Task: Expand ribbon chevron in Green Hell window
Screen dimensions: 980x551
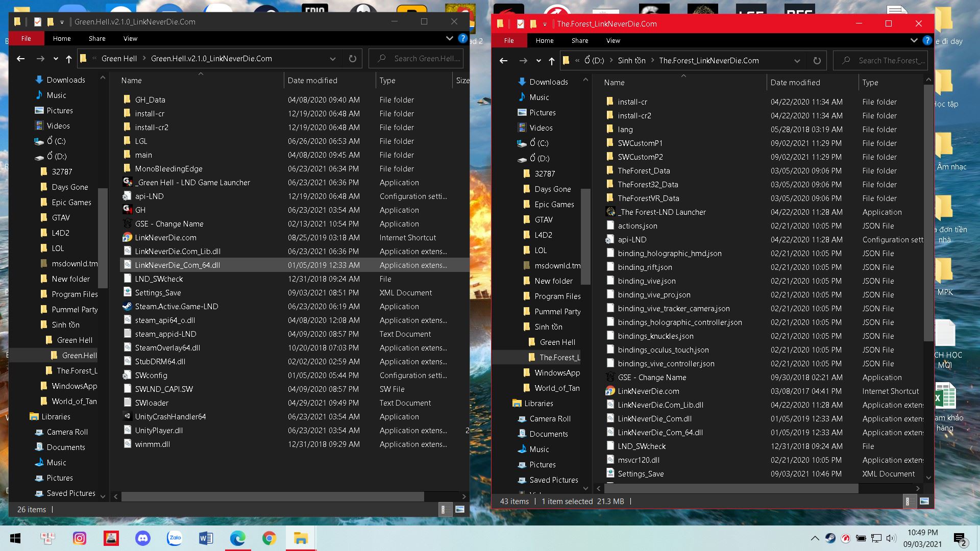Action: (x=449, y=38)
